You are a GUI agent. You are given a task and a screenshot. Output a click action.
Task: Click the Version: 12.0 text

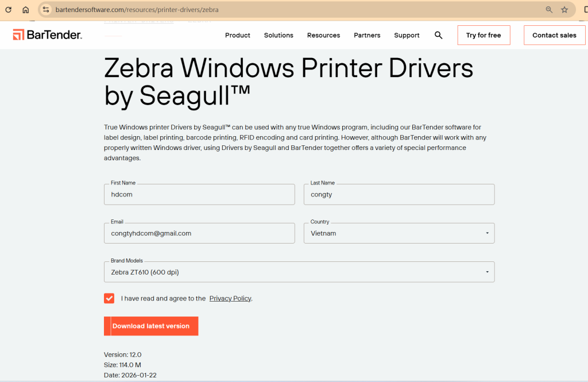[123, 354]
